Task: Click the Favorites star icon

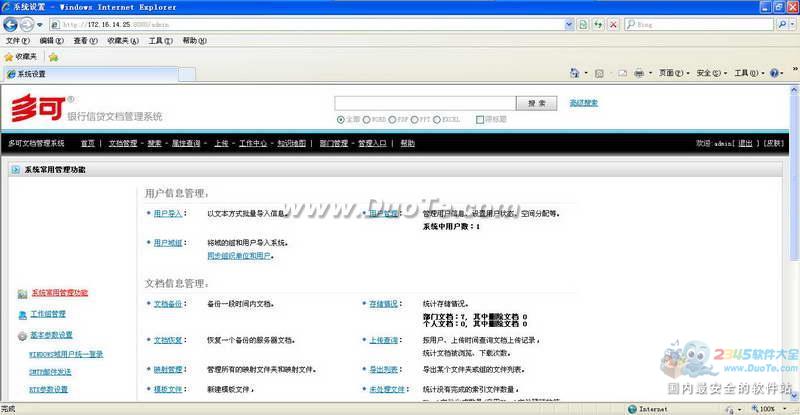Action: (x=8, y=57)
